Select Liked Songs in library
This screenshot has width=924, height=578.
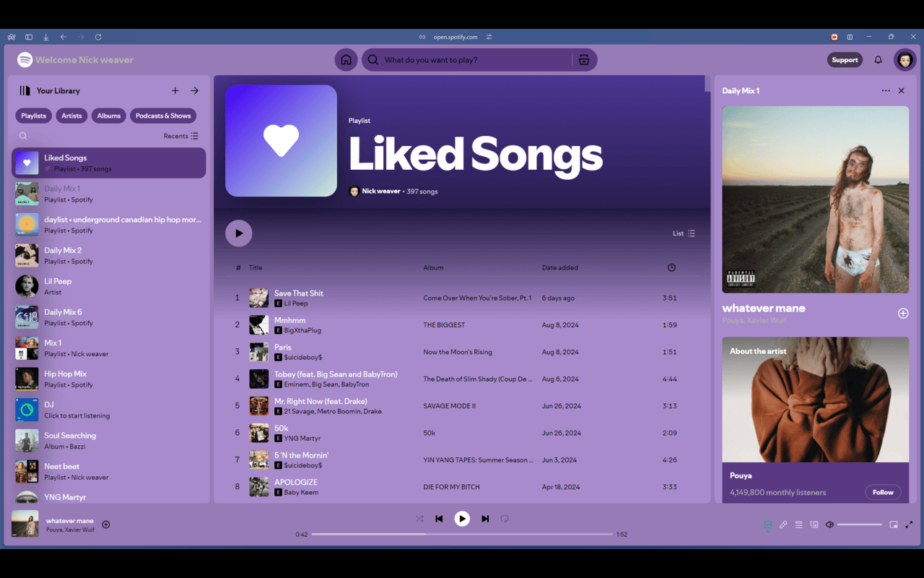(109, 163)
